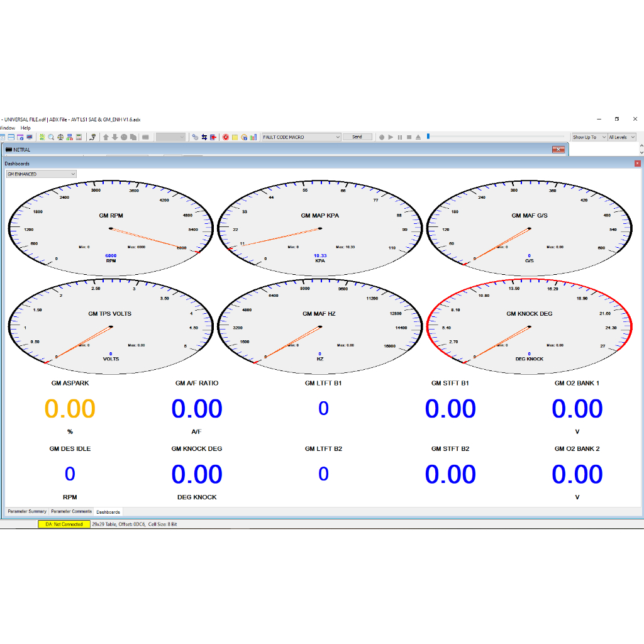Click the GM MAP KPA gauge
Image resolution: width=644 pixels, height=644 pixels.
[320, 228]
